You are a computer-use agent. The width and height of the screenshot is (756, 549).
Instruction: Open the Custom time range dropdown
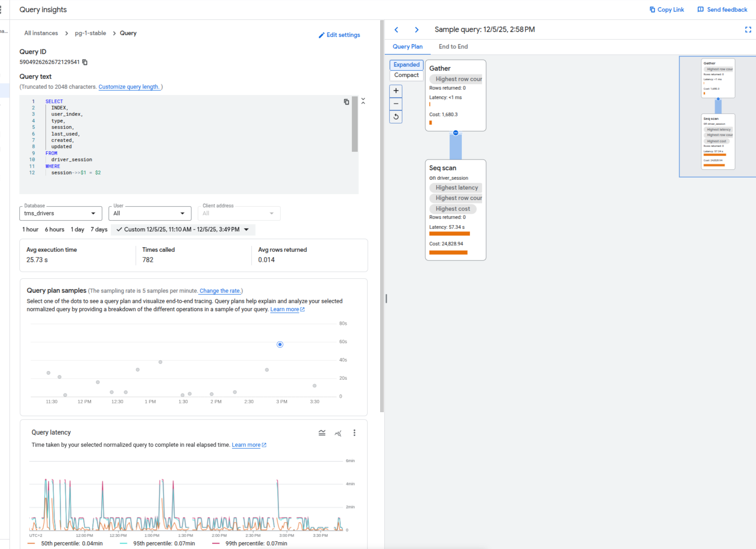pos(183,229)
